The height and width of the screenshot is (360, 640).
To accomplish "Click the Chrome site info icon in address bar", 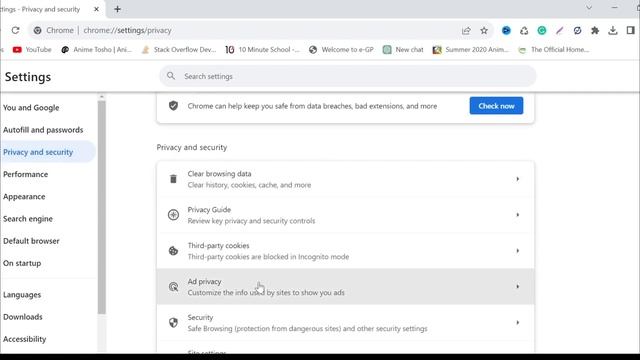I will (38, 30).
